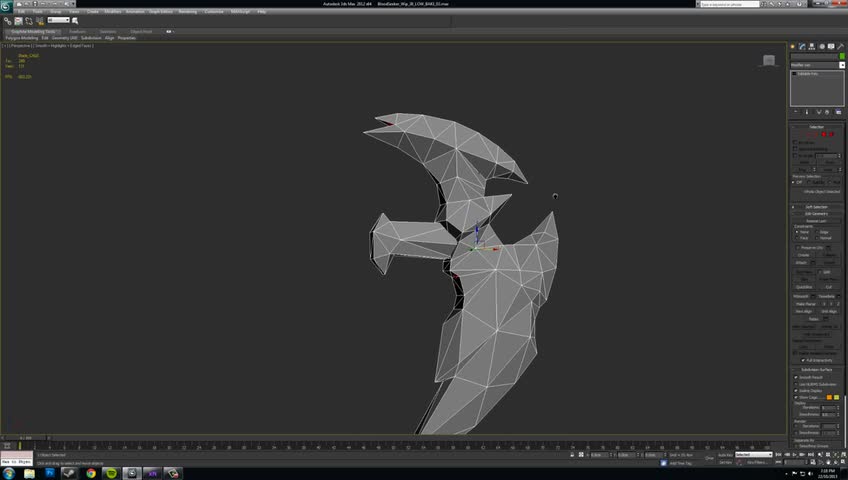848x480 pixels.
Task: Click the Spotify icon in the taskbar
Action: pyautogui.click(x=111, y=474)
